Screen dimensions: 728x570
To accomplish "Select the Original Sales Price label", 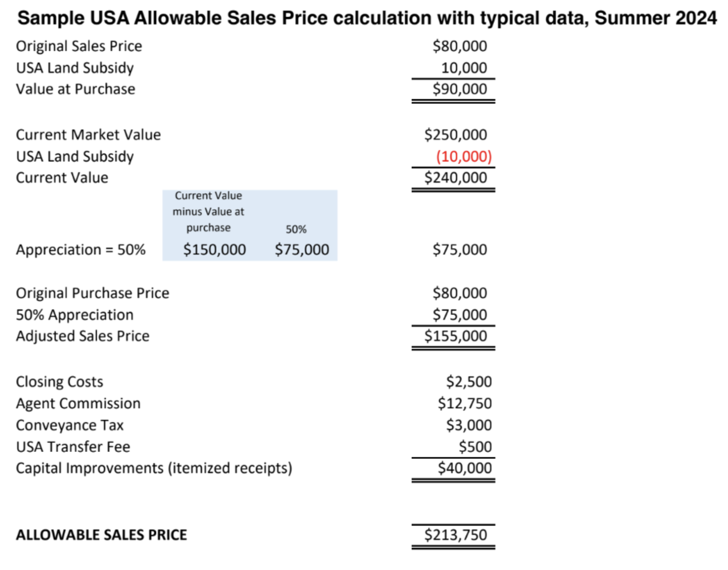I will [x=79, y=46].
